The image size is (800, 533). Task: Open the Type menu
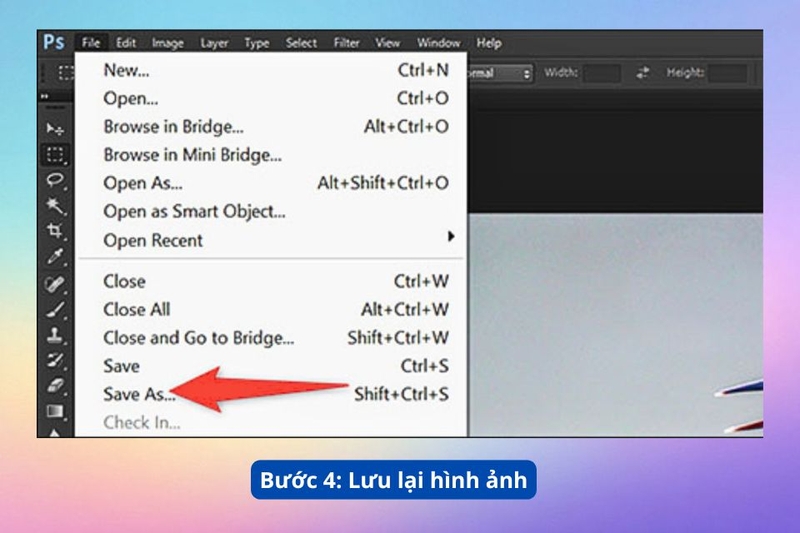257,43
